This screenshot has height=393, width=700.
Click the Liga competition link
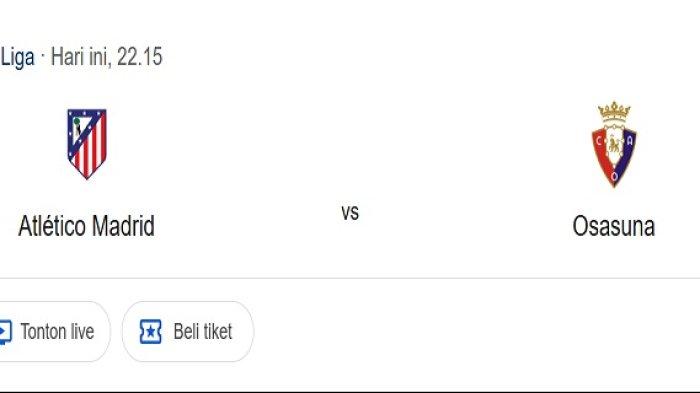[17, 57]
